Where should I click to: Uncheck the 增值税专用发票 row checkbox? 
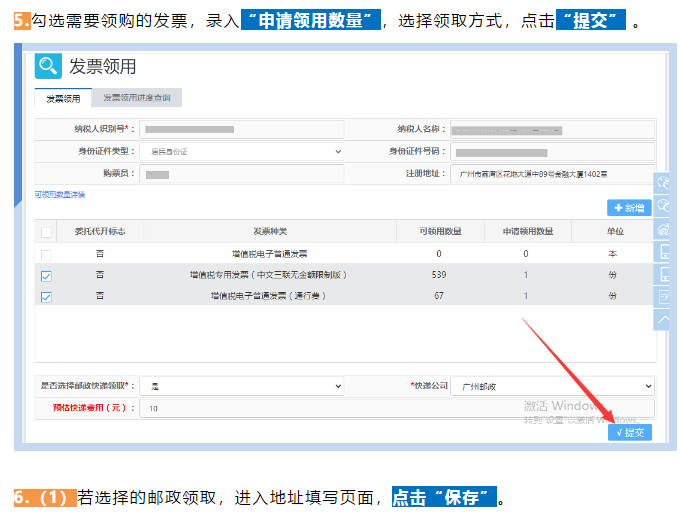(x=46, y=276)
